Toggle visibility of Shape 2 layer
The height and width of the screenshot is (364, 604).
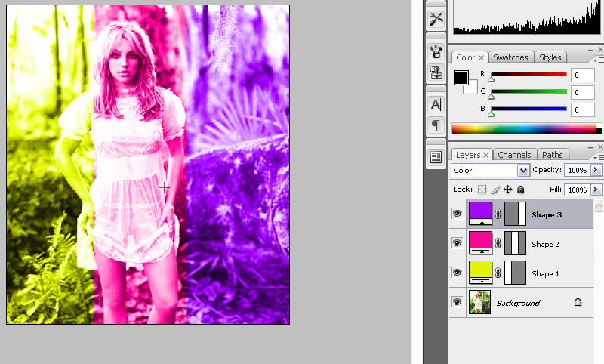click(x=457, y=244)
